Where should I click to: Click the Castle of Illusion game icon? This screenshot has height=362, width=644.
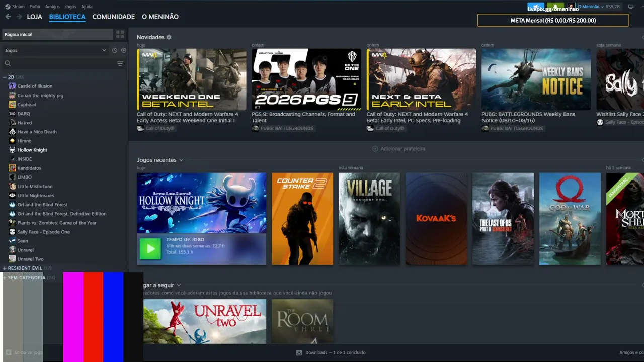pos(12,86)
